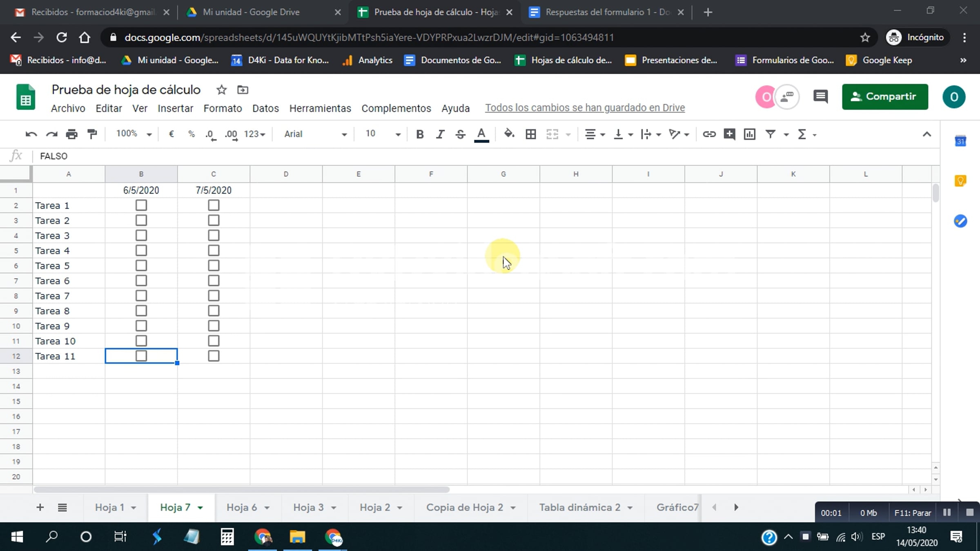Open the Datos menu
Screen dimensions: 980x551
(x=265, y=108)
